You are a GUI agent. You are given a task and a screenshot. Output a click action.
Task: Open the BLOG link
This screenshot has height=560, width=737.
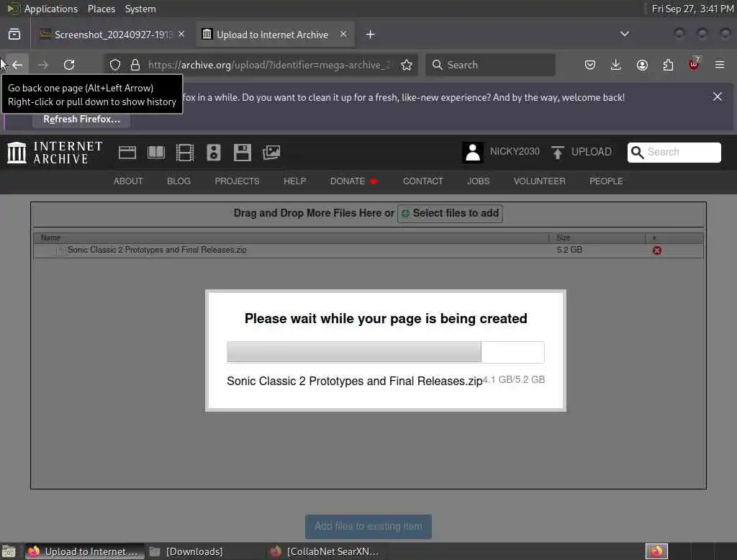[x=178, y=181]
